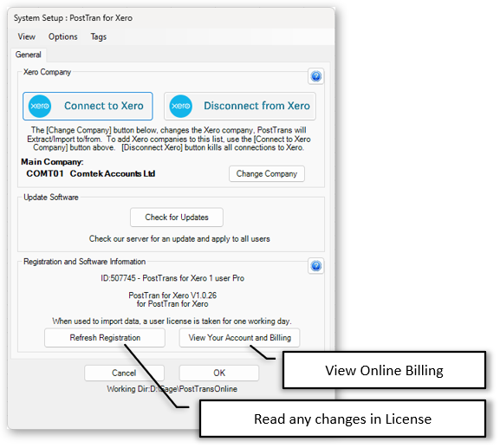Viewport: 500px width, 448px height.
Task: Click the Working Dir path text
Action: click(x=172, y=389)
